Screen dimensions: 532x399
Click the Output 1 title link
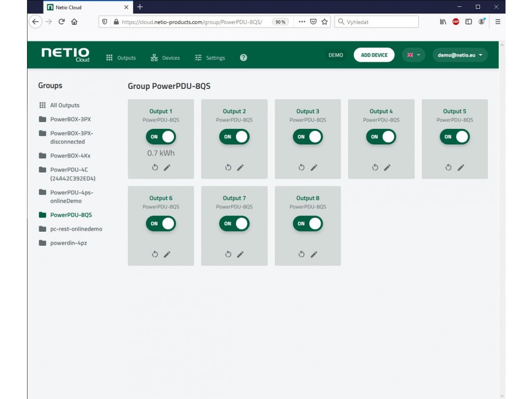161,111
